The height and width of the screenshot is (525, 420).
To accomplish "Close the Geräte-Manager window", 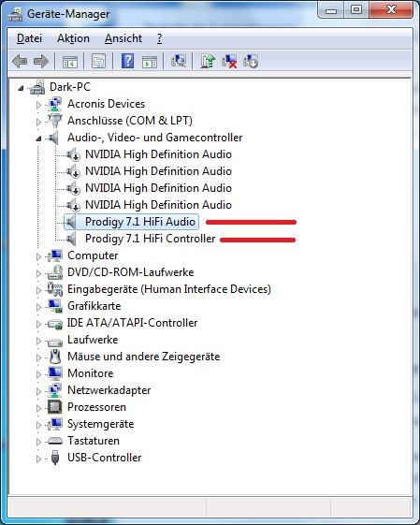I will pyautogui.click(x=391, y=10).
